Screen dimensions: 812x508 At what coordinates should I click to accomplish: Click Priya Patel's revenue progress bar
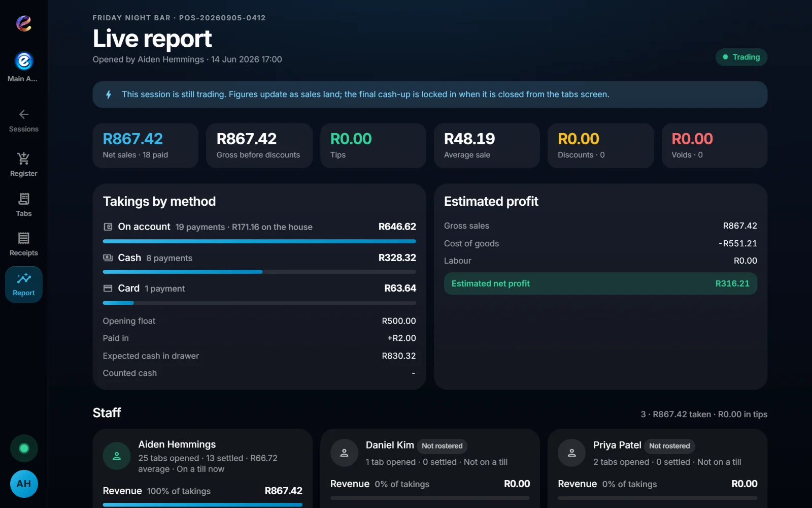[657, 498]
